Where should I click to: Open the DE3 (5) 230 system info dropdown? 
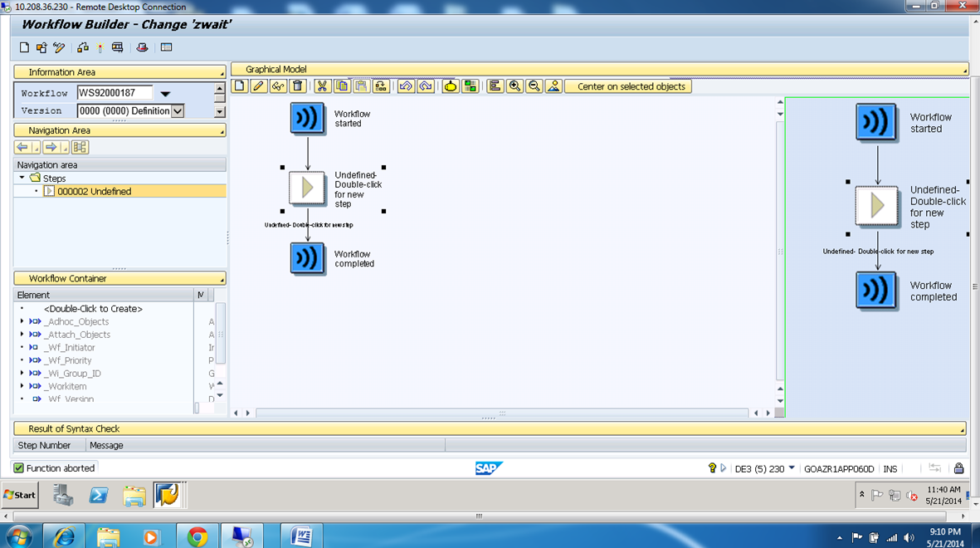792,468
